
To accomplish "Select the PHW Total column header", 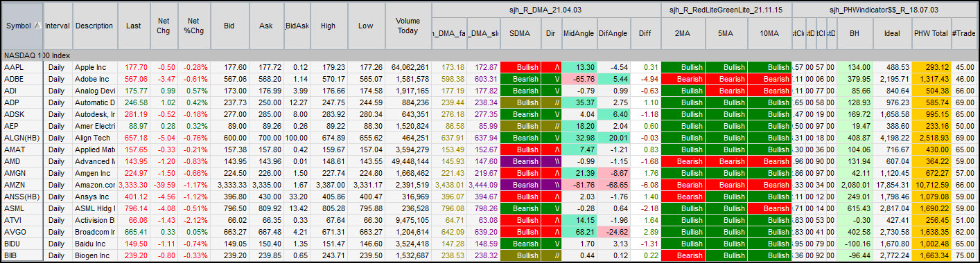I will click(931, 33).
